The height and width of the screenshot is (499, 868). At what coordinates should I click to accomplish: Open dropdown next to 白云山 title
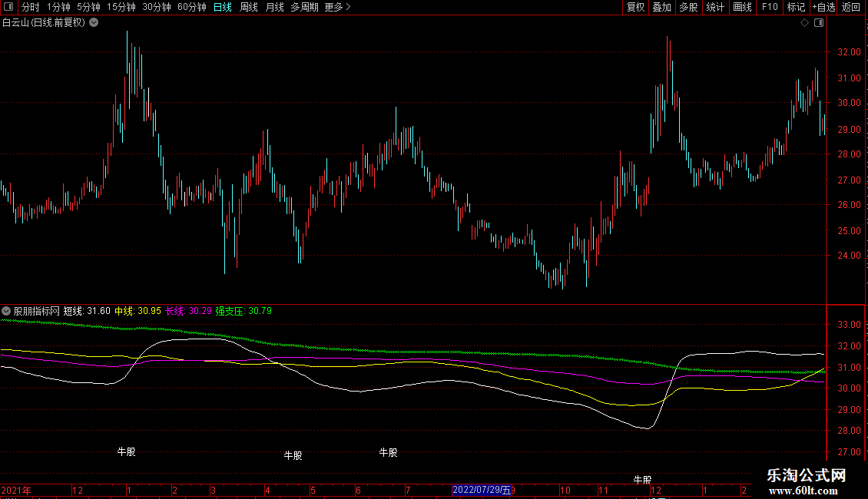pos(94,22)
